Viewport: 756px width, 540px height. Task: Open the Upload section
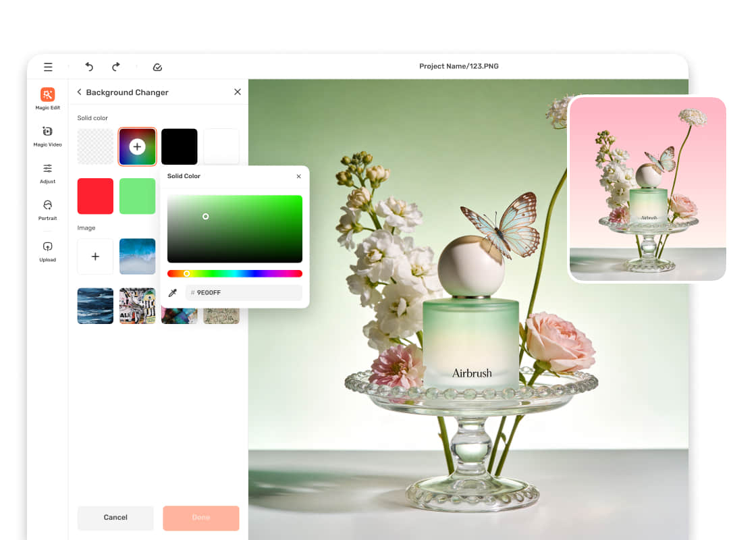click(x=47, y=250)
